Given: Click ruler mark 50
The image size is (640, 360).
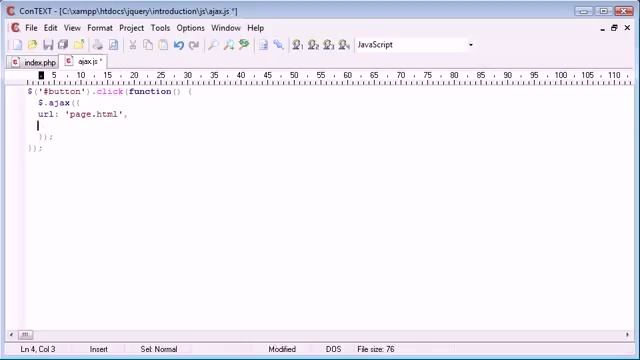Looking at the screenshot, I should click(x=294, y=76).
